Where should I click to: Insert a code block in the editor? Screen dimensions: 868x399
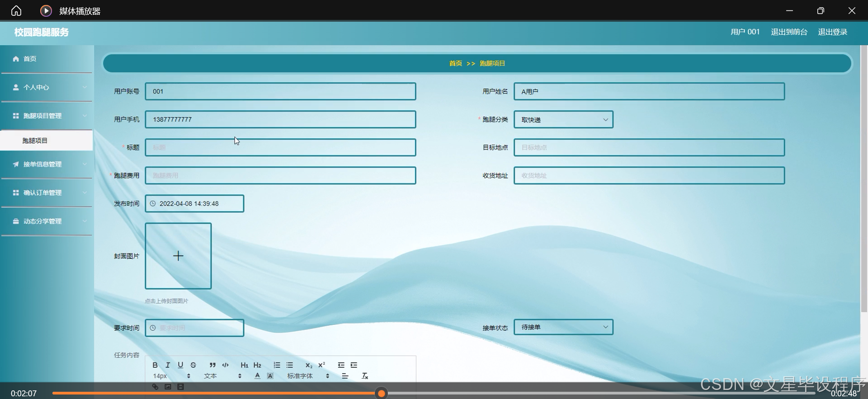[225, 365]
